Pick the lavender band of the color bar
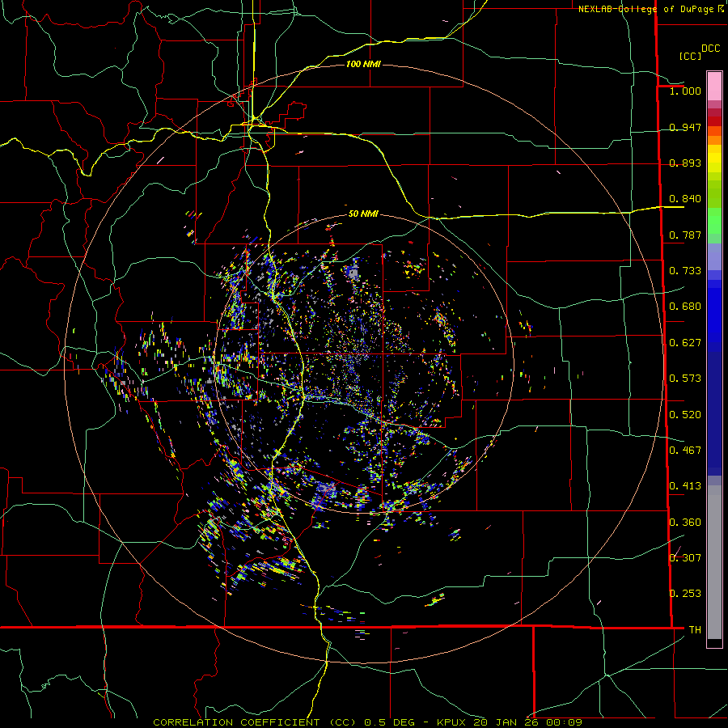Viewport: 728px width, 728px height. point(714,256)
